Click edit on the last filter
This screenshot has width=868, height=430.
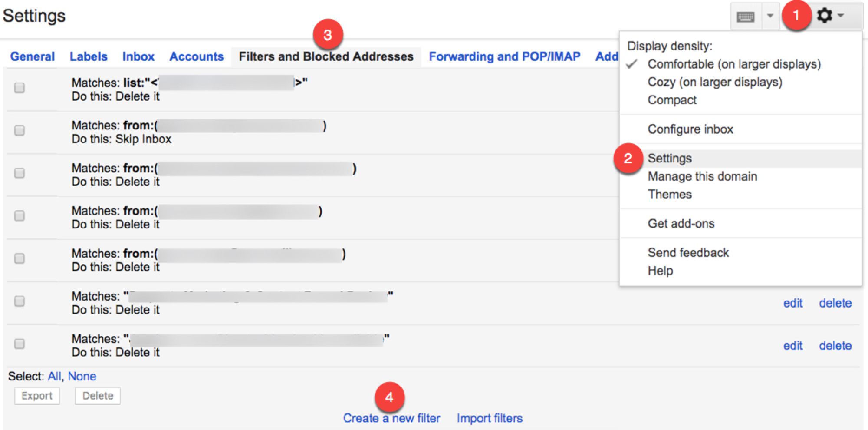coord(792,346)
